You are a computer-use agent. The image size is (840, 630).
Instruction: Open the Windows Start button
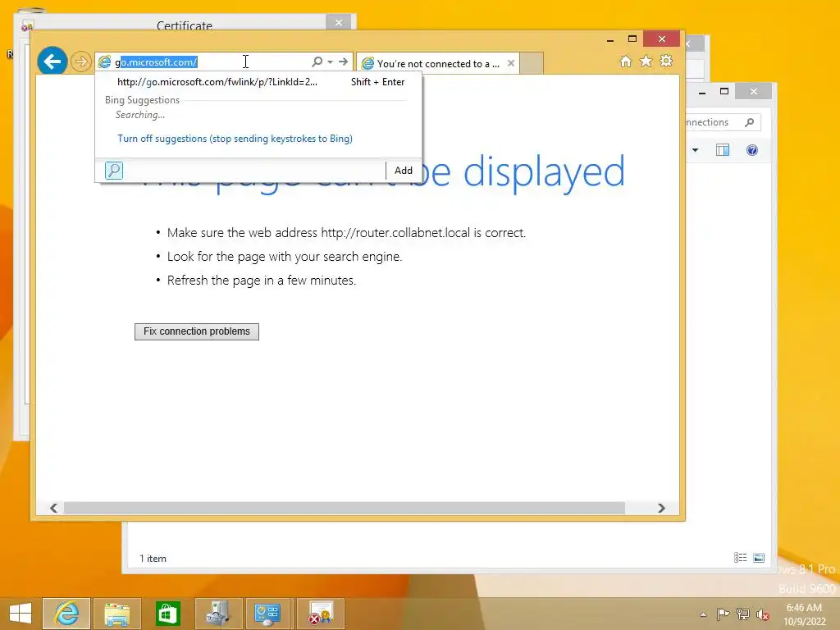click(x=21, y=614)
